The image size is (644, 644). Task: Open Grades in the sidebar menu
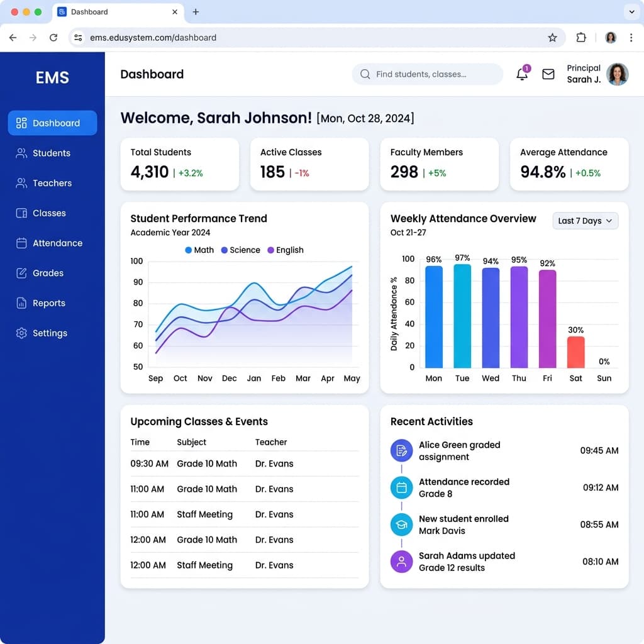[x=53, y=273]
